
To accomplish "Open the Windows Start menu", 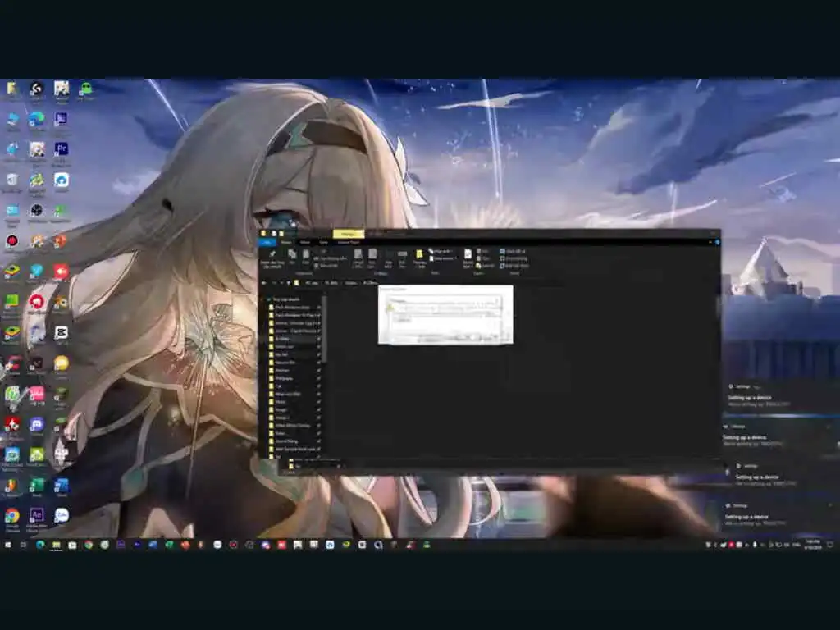I will (7, 545).
